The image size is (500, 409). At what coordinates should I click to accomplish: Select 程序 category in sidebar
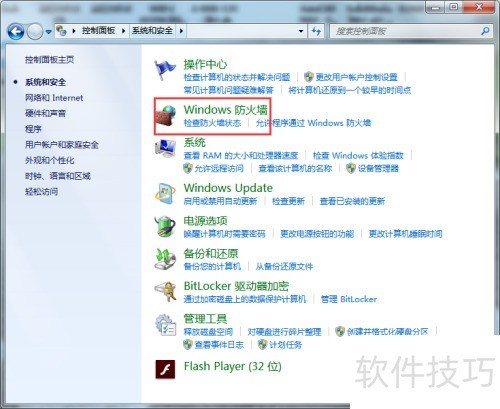click(33, 129)
